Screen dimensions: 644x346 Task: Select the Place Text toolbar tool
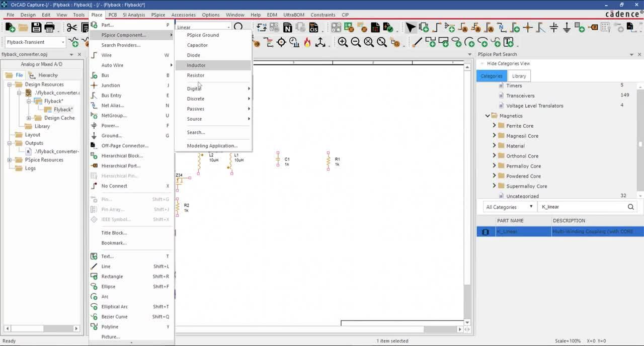pos(509,42)
